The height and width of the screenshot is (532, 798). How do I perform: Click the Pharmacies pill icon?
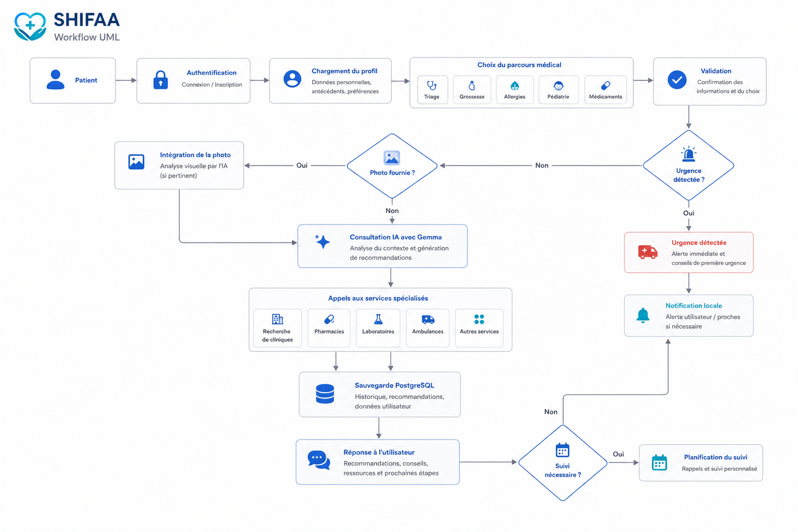coord(329,319)
